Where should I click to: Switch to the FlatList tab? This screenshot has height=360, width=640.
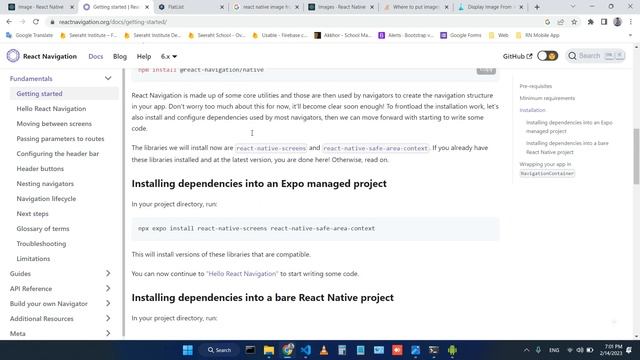pyautogui.click(x=190, y=7)
